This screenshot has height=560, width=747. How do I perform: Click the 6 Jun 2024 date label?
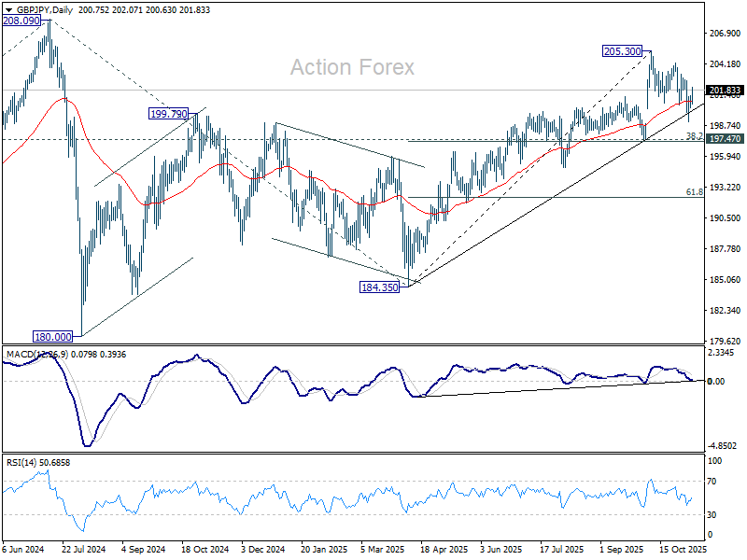point(22,549)
